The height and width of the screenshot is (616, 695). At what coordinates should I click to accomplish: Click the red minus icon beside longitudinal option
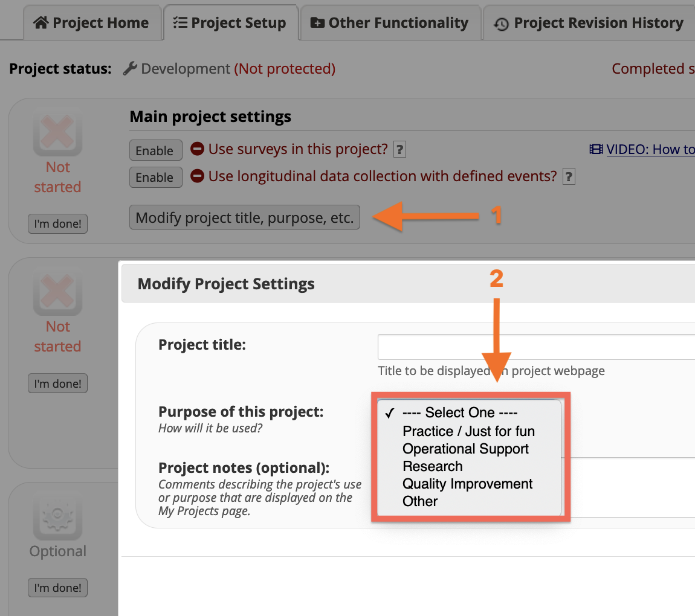pyautogui.click(x=197, y=176)
